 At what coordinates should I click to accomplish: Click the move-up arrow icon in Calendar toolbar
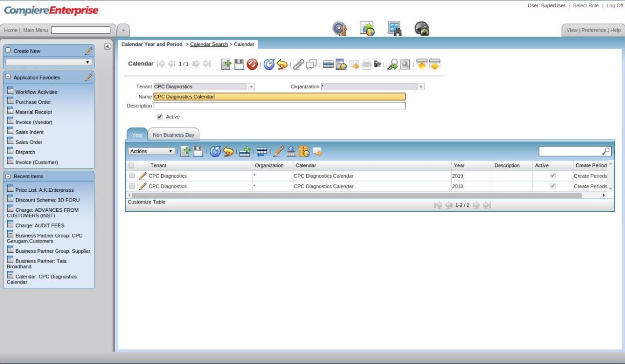point(422,64)
